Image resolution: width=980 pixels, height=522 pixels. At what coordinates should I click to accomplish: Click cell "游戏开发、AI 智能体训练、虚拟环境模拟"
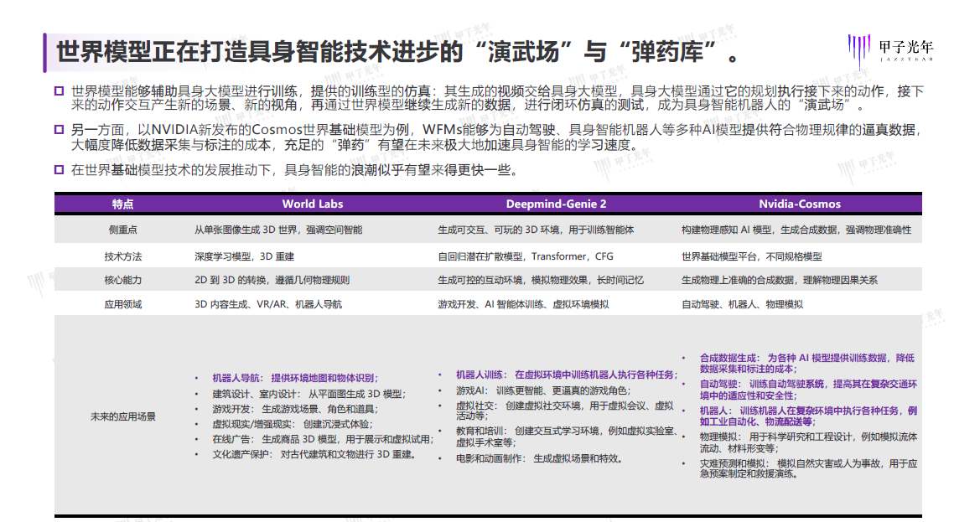pos(523,305)
